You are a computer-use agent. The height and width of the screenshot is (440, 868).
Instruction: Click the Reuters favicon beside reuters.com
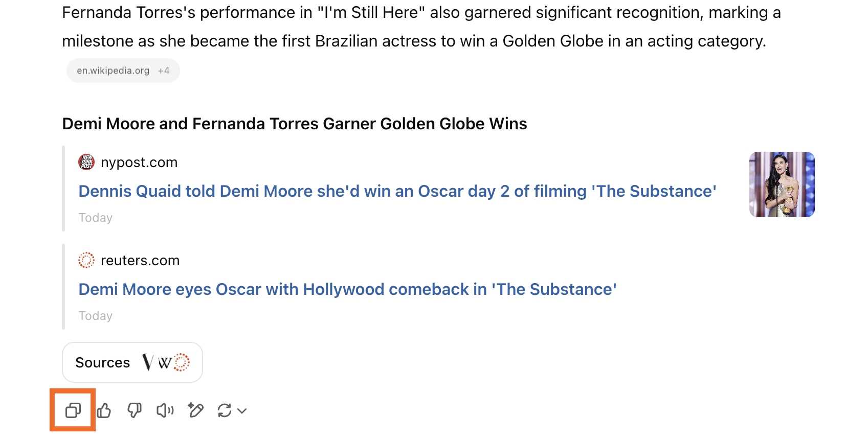pos(86,261)
